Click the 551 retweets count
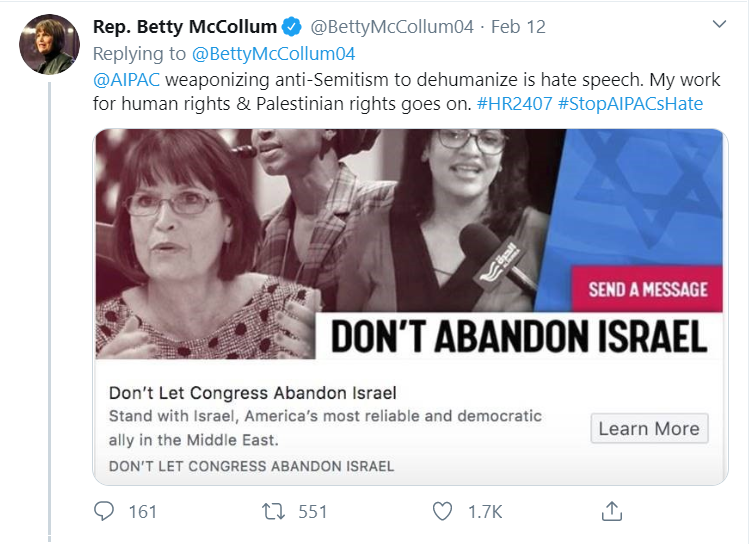749x544 pixels. pyautogui.click(x=313, y=512)
